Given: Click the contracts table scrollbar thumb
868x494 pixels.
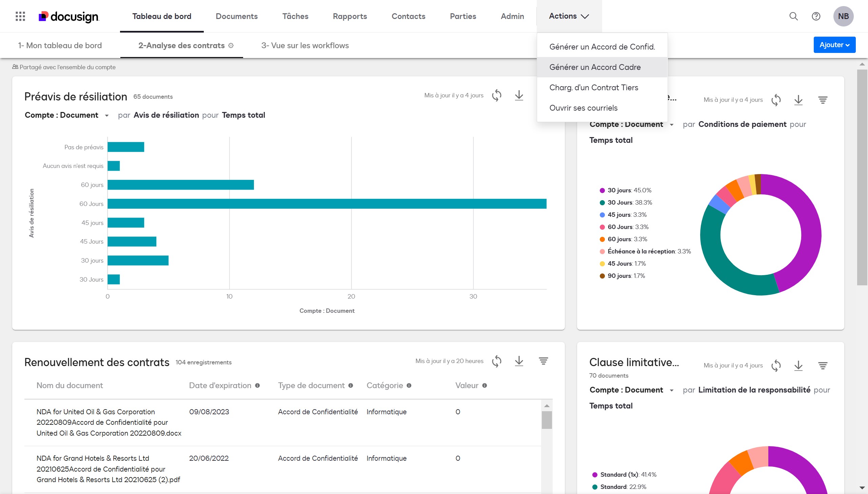Looking at the screenshot, I should point(547,420).
